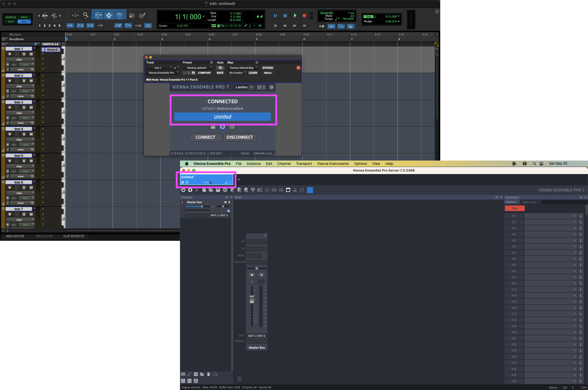The image size is (588, 390).
Task: Record-enable the Inst 3 track
Action: [x=9, y=107]
